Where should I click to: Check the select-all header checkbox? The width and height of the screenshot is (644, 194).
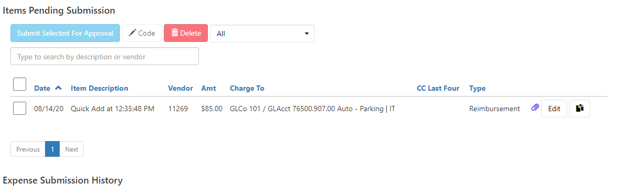tap(19, 84)
